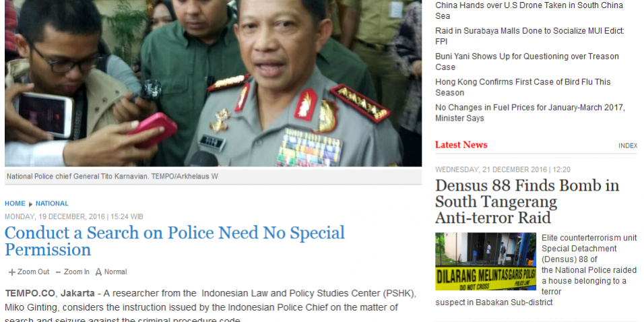This screenshot has width=644, height=322.
Task: Click the photo caption crediting TEMPO/Arkhelaus W
Action: click(x=112, y=176)
